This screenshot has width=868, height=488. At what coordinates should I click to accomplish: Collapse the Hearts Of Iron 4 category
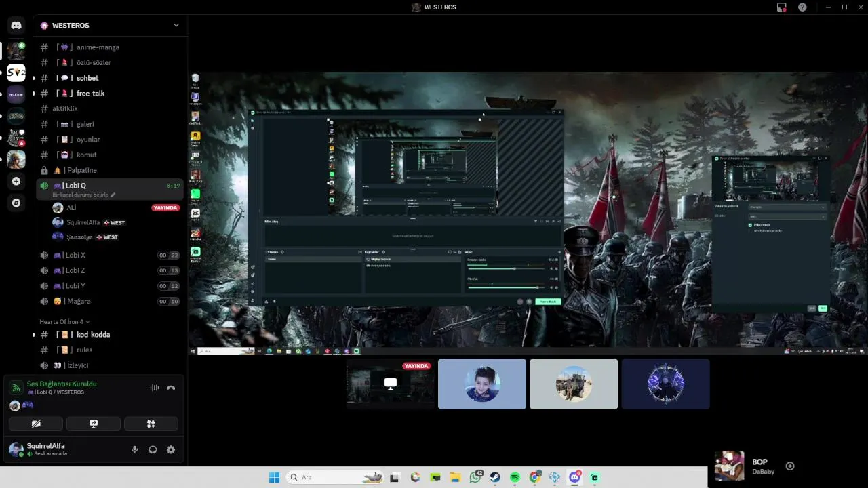[x=64, y=322]
